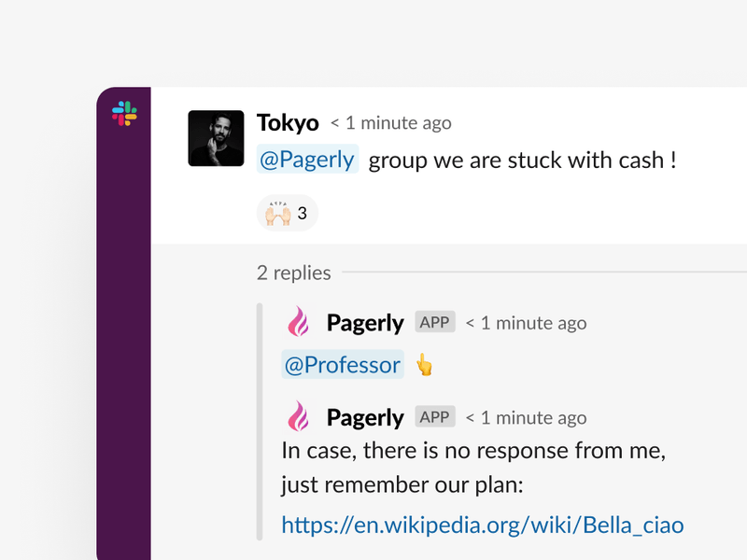
Task: Click the thread's vertical gray bar
Action: (x=260, y=422)
